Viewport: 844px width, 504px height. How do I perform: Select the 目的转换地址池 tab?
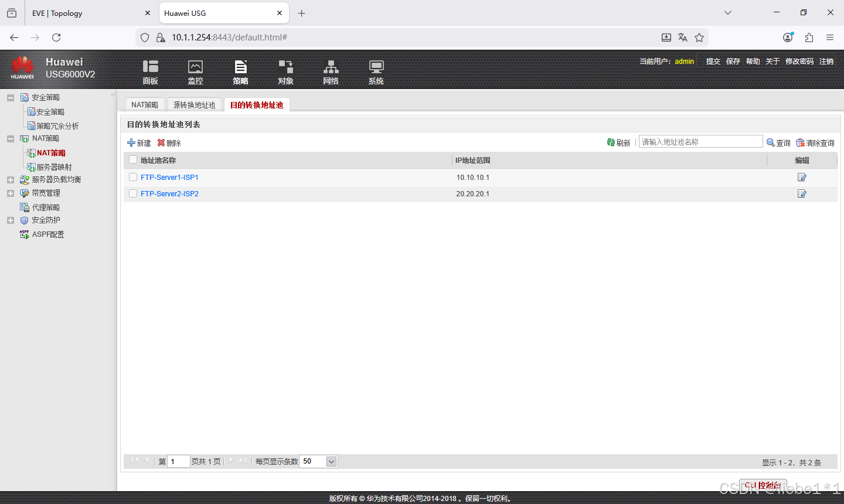pos(257,105)
